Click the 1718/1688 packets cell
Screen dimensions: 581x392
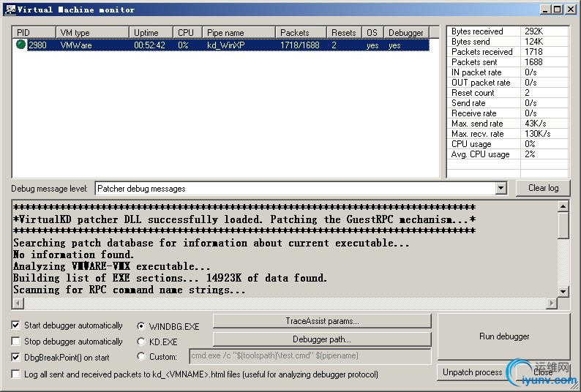299,45
